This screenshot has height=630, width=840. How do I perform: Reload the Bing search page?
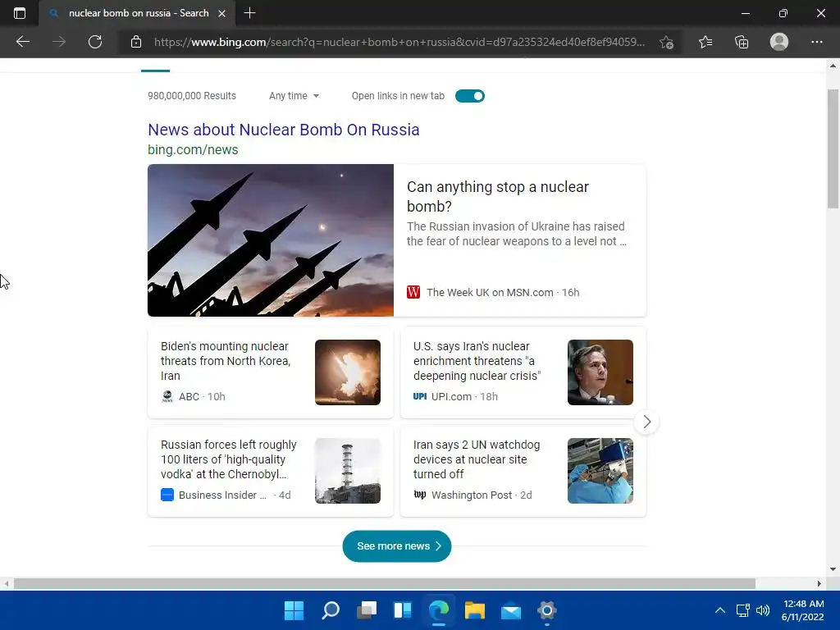point(95,42)
